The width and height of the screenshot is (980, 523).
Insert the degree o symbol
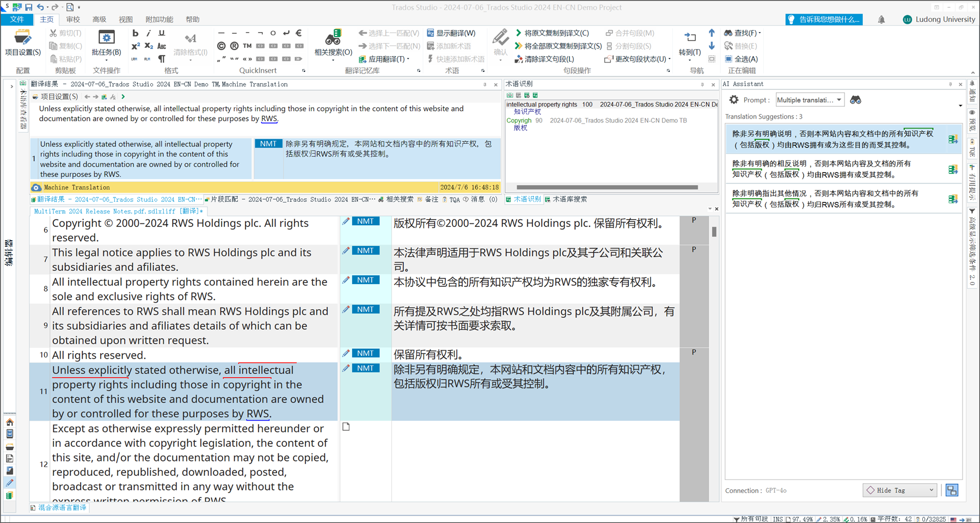(x=273, y=33)
